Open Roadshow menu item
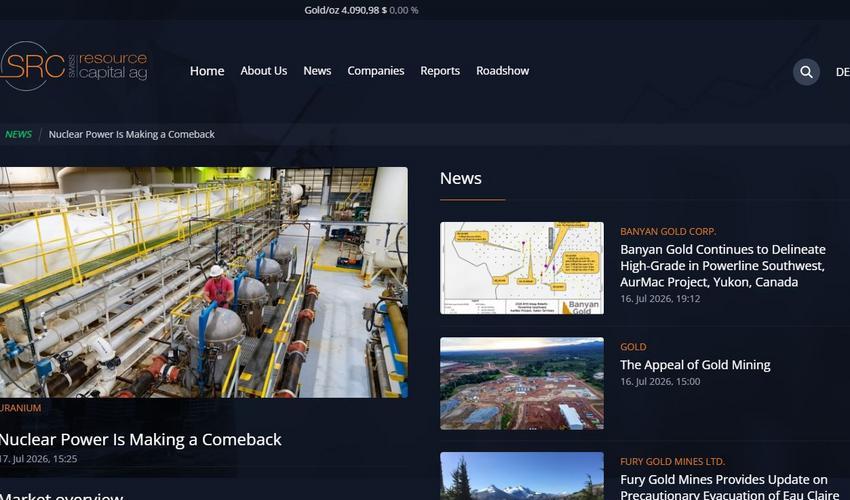 coord(503,71)
